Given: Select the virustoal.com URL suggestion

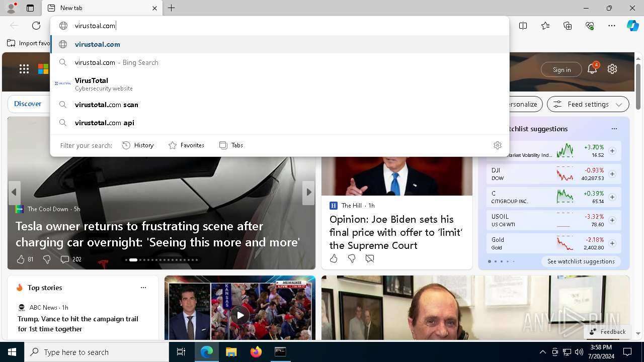Looking at the screenshot, I should click(x=280, y=44).
